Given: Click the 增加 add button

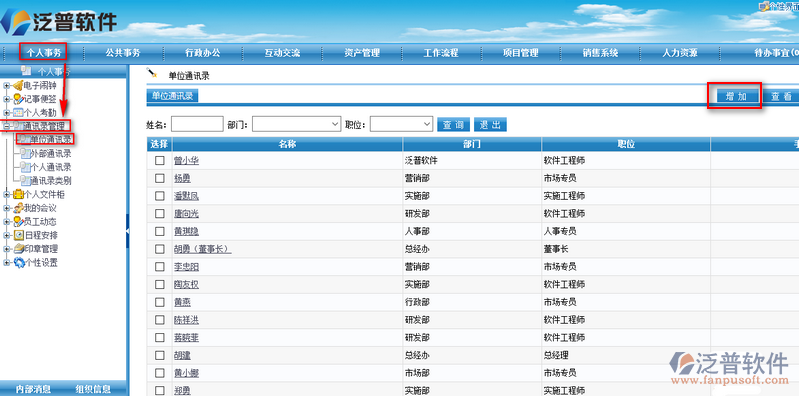Looking at the screenshot, I should pyautogui.click(x=734, y=96).
